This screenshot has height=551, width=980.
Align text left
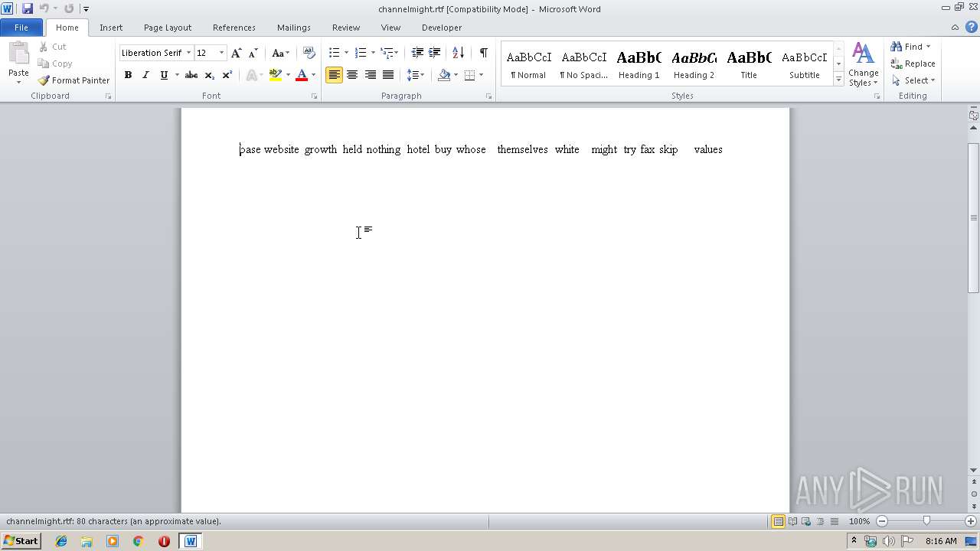point(334,75)
